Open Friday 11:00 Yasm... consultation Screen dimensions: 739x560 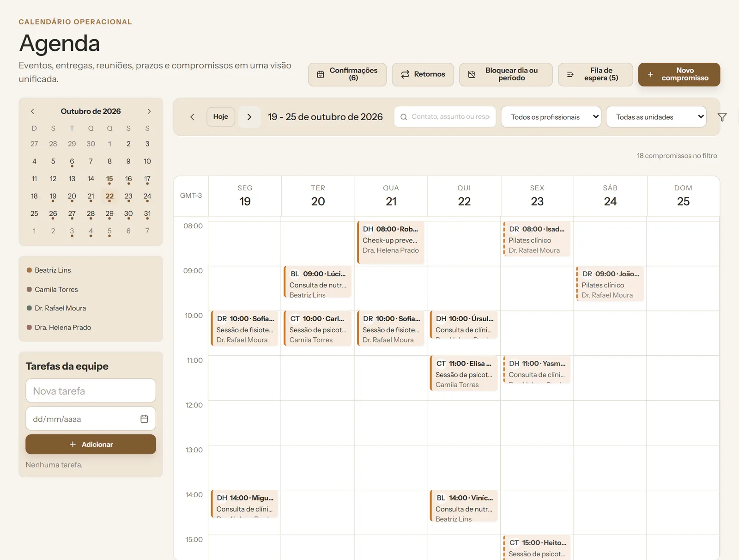537,369
